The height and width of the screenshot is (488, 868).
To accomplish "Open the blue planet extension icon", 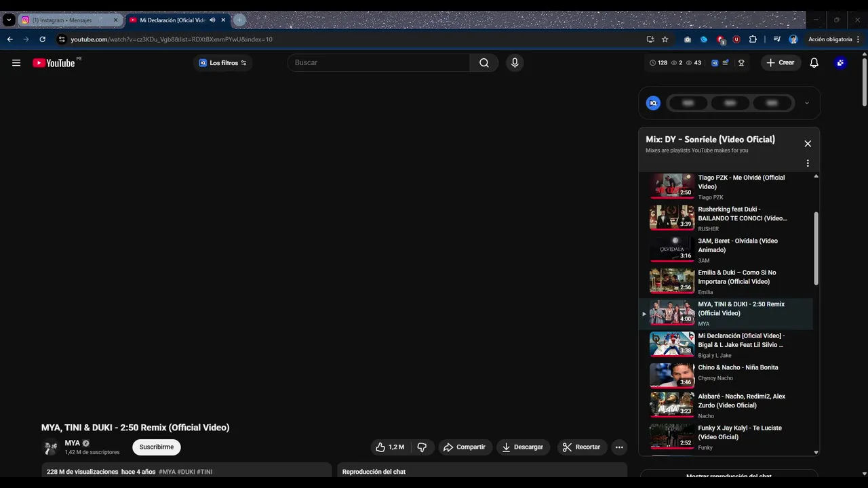I will coord(704,39).
